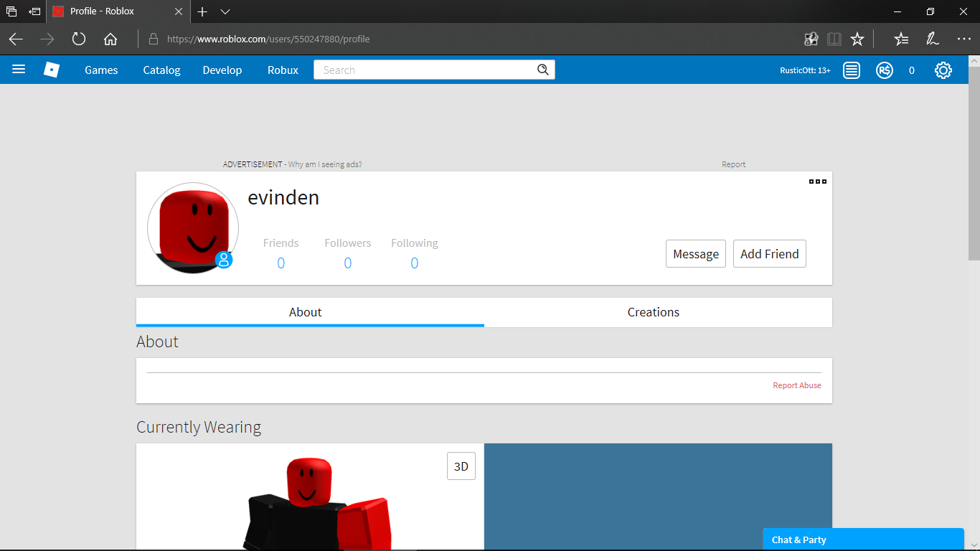Image resolution: width=980 pixels, height=551 pixels.
Task: Switch to the Creations tab
Action: pos(653,312)
